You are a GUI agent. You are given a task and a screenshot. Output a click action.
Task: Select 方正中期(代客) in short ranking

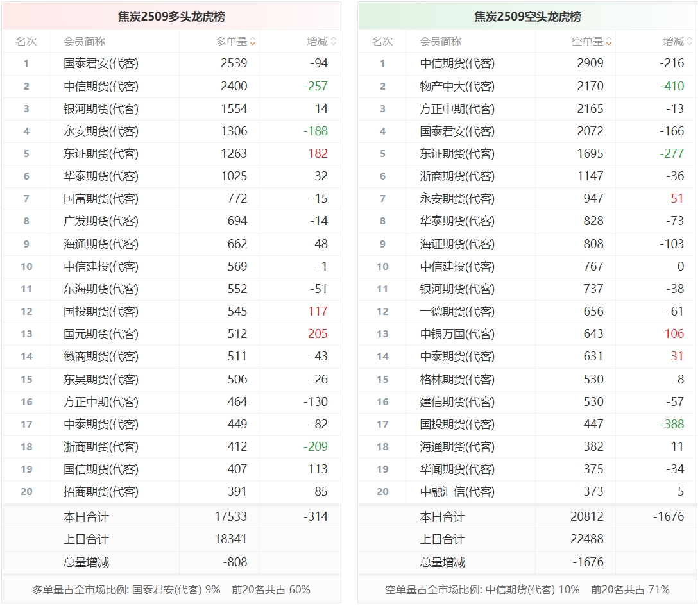tap(457, 108)
